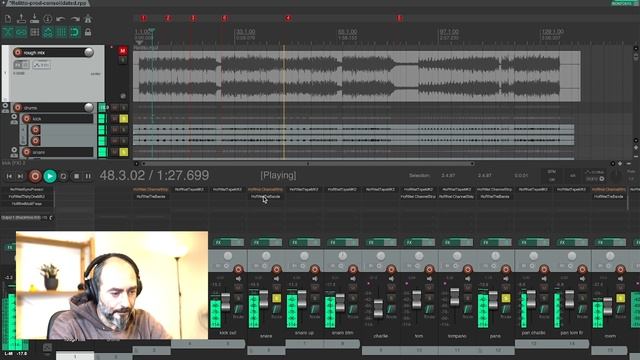This screenshot has height=360, width=640.
Task: Go to project end in transport
Action: click(20, 176)
